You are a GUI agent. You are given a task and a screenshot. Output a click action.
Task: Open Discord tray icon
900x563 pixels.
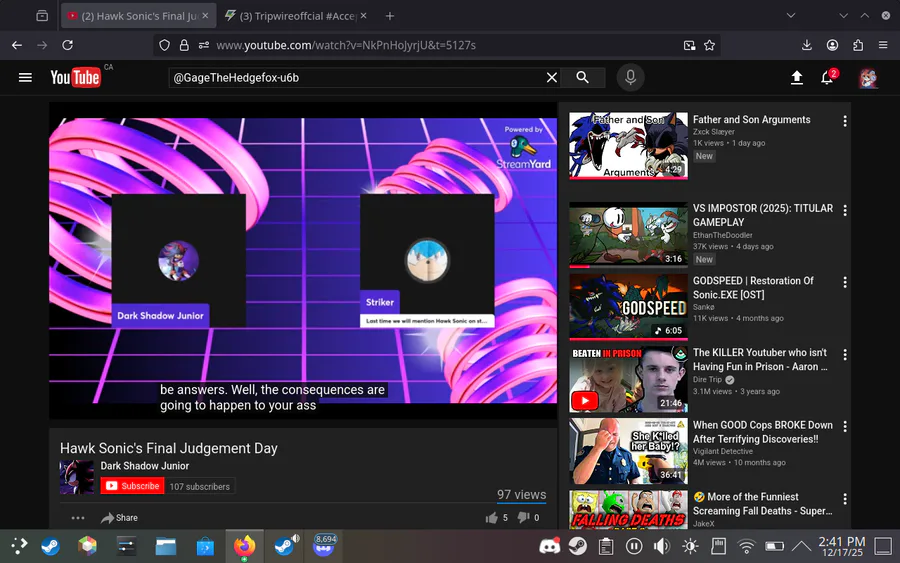click(x=549, y=546)
